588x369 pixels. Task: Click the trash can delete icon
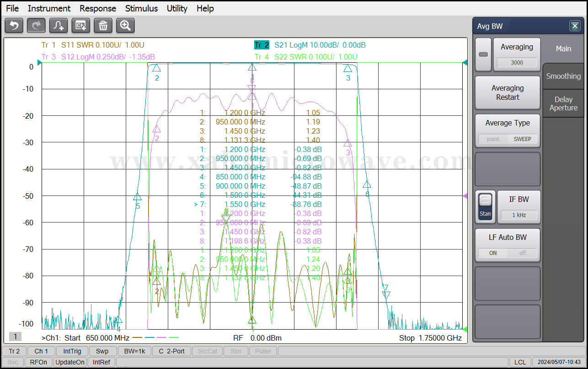coord(103,26)
